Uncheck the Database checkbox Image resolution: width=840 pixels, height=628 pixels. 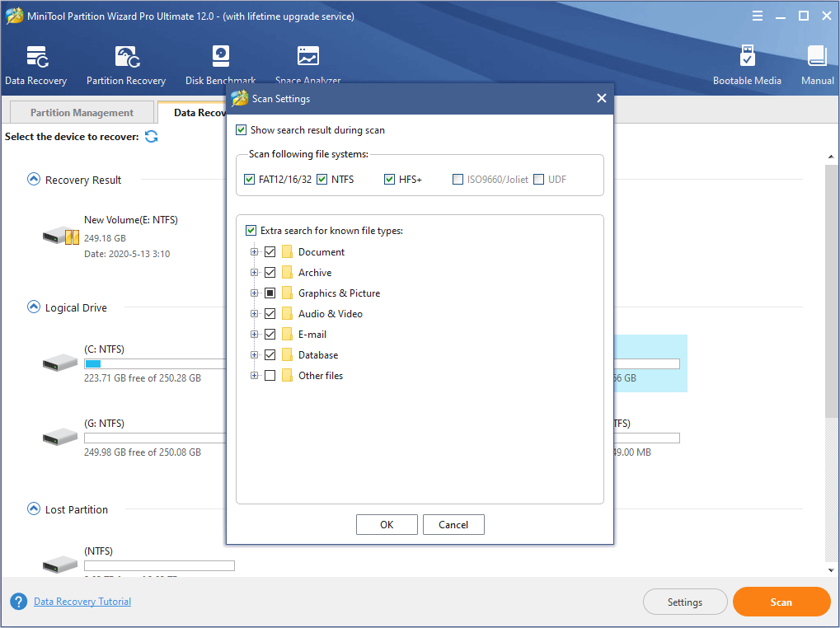(270, 355)
